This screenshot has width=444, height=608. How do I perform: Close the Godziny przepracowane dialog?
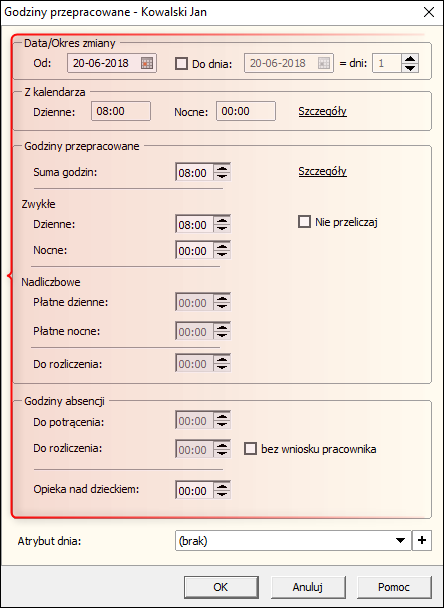(429, 12)
